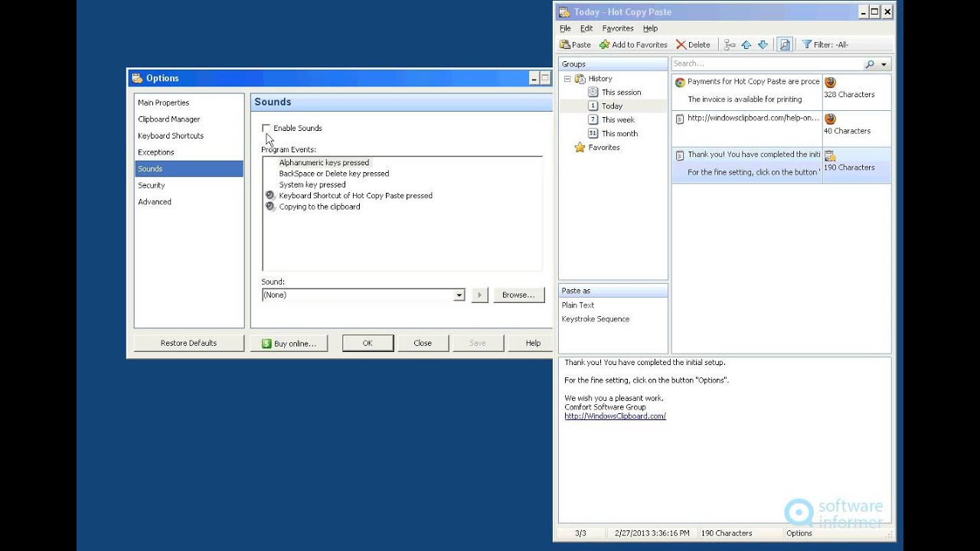The image size is (980, 551).
Task: Select Alphanumeric keys pressed event
Action: click(x=324, y=163)
